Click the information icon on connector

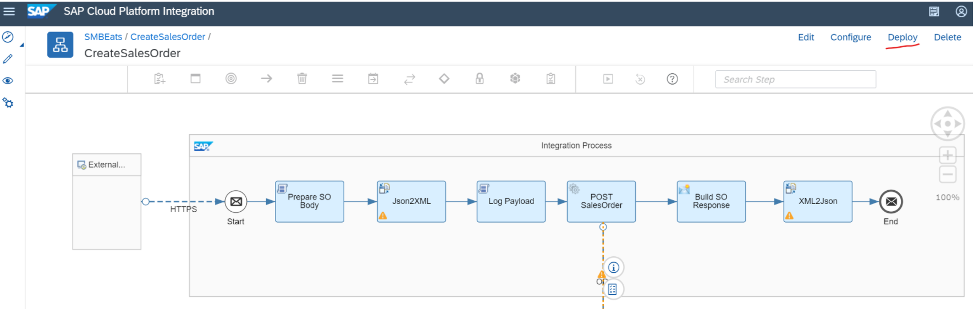tap(614, 268)
